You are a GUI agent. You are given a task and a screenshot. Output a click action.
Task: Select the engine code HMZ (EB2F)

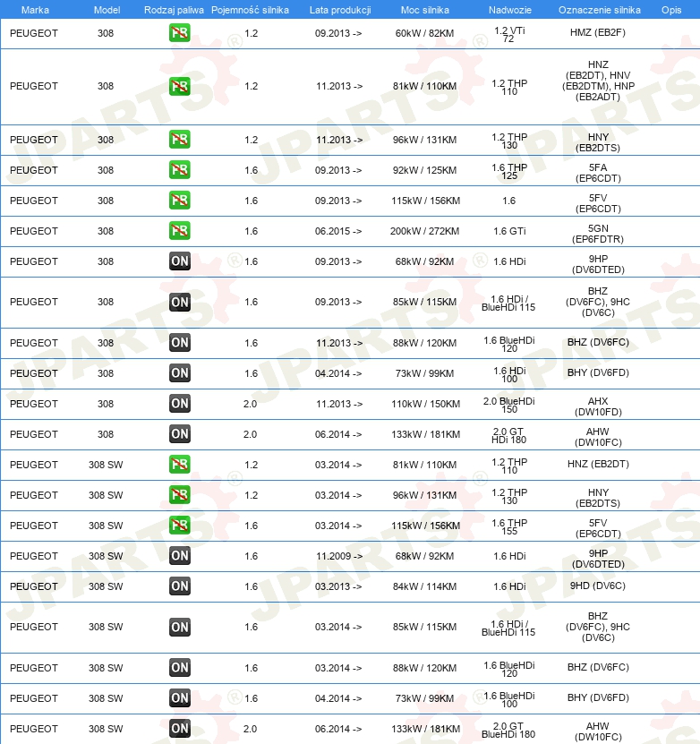click(598, 32)
